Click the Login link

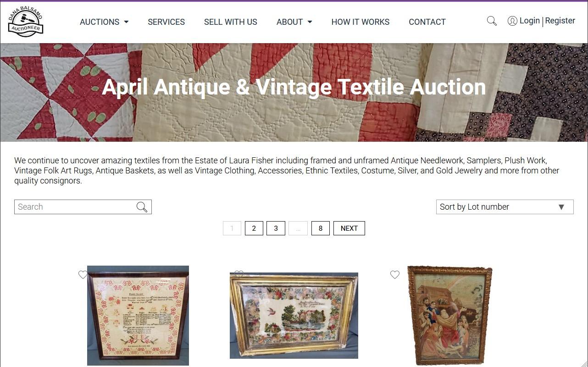(529, 21)
